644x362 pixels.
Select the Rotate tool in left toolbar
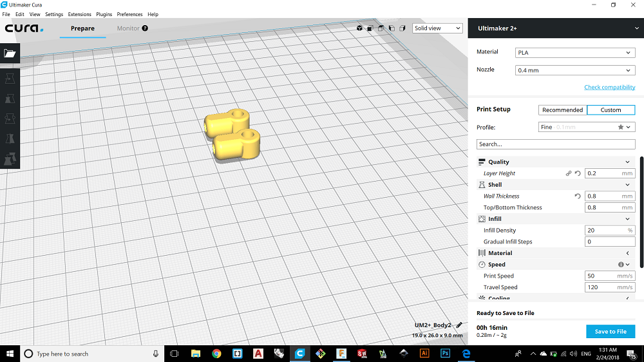click(x=10, y=119)
